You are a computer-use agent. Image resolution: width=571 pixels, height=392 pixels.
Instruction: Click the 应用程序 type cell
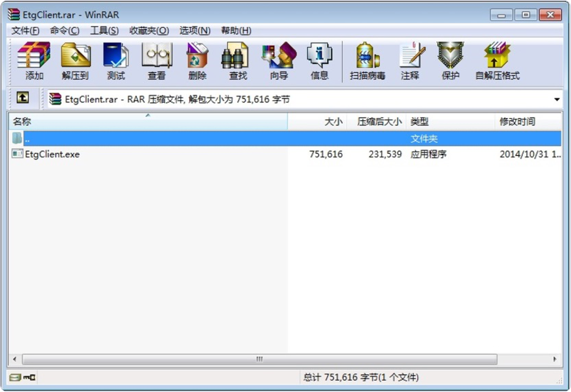428,154
